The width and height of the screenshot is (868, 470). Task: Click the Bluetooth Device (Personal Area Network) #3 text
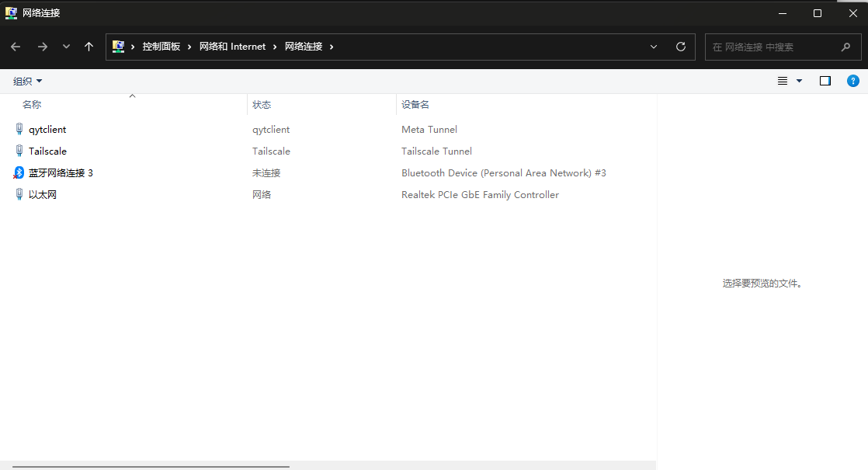(x=504, y=172)
